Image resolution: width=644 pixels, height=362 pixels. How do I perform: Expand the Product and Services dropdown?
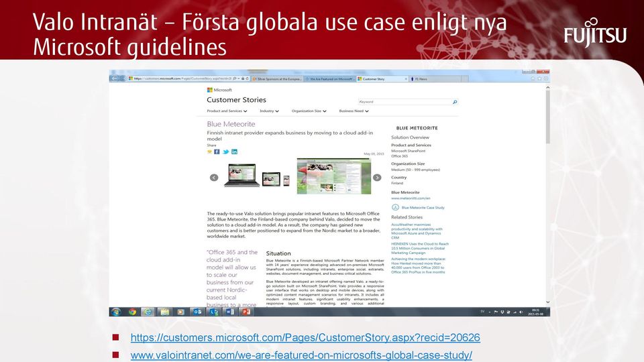pyautogui.click(x=227, y=111)
